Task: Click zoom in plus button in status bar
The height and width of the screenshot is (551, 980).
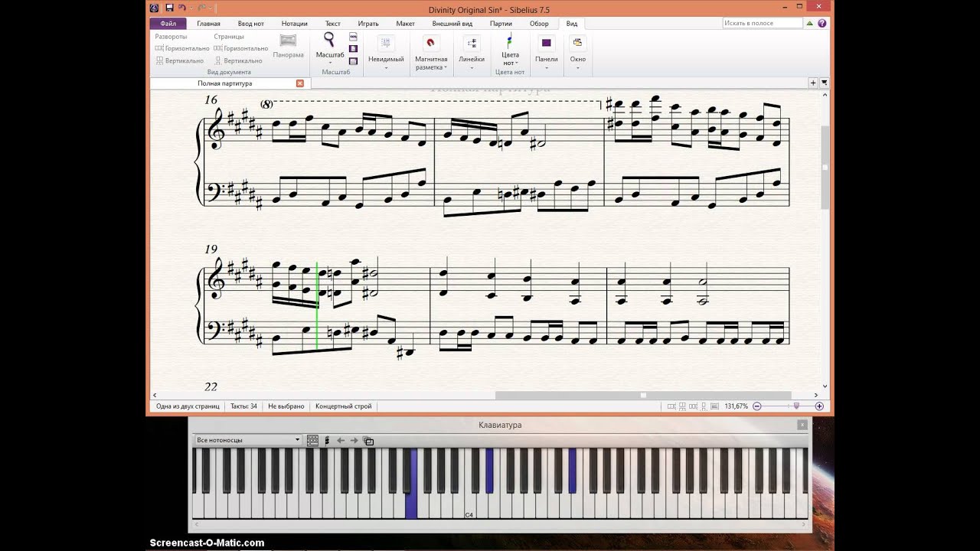Action: click(x=819, y=406)
